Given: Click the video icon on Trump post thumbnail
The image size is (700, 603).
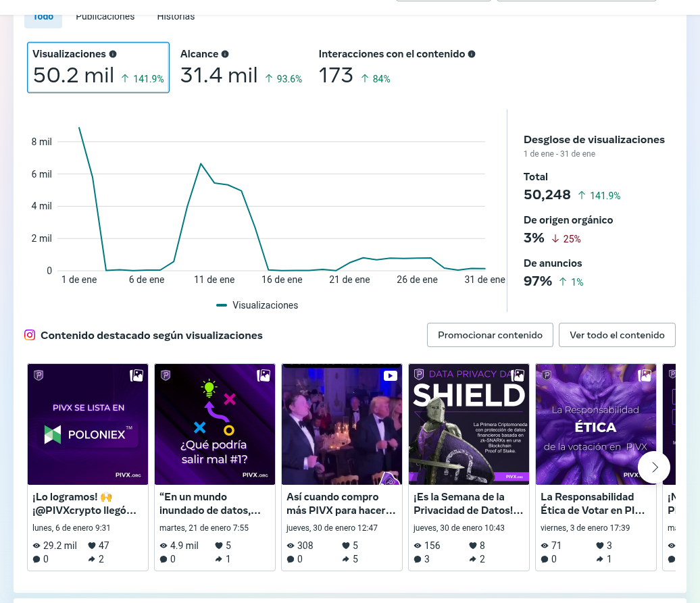Looking at the screenshot, I should click(390, 375).
